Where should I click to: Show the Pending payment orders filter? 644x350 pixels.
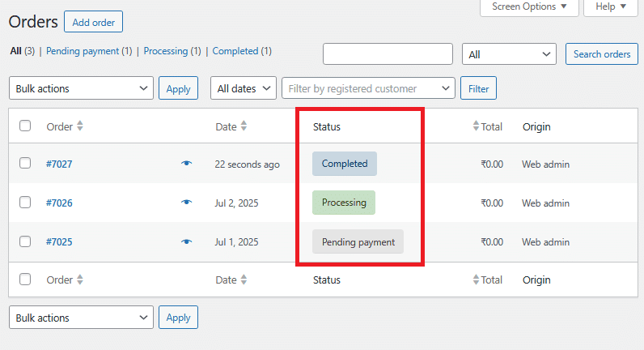[83, 51]
